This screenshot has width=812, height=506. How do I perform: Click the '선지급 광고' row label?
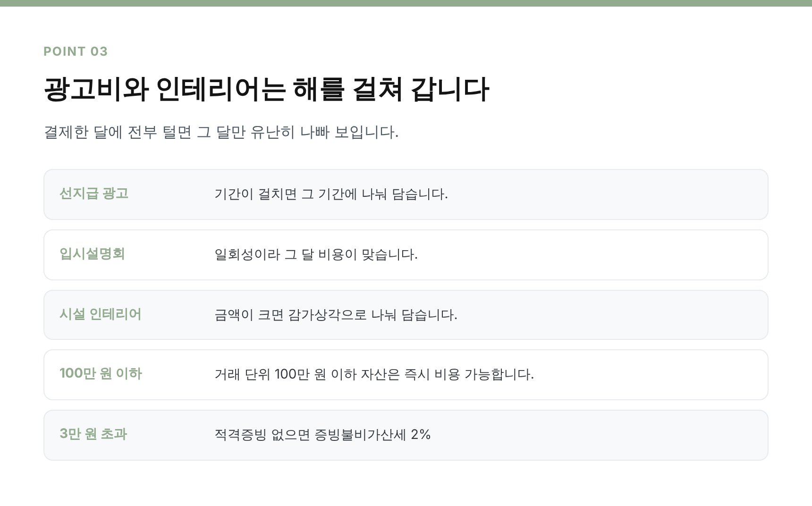click(94, 194)
